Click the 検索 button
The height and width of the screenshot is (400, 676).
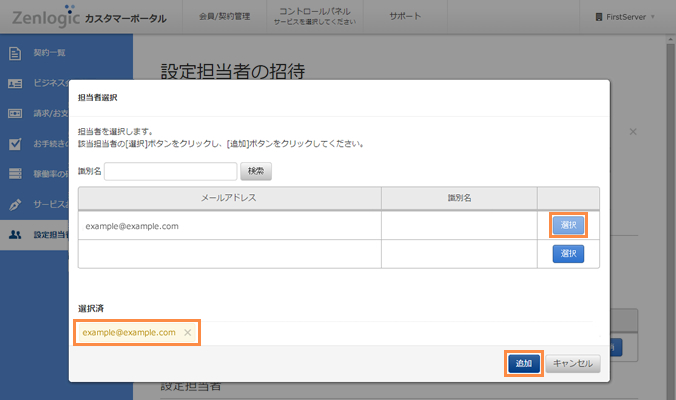tap(256, 171)
